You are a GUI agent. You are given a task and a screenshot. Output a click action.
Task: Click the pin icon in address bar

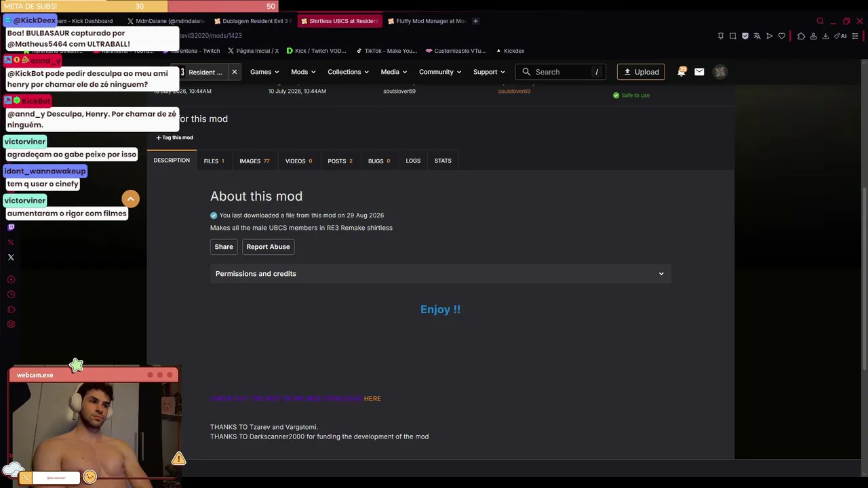click(x=720, y=36)
